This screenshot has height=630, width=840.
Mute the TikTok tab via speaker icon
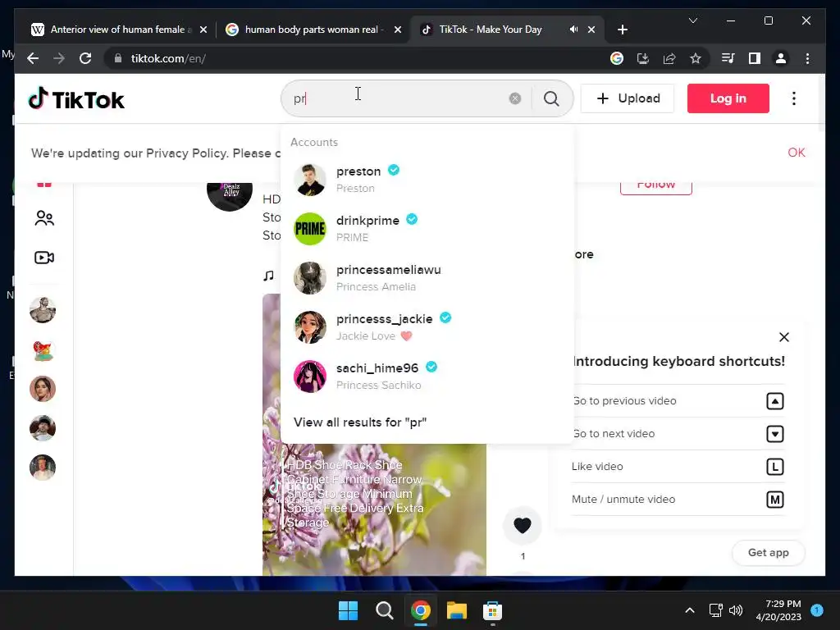pyautogui.click(x=573, y=30)
